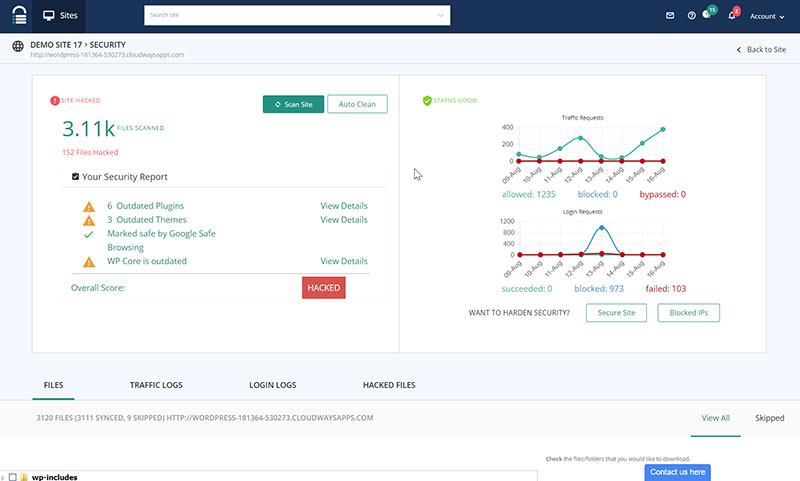View Details for WP Core is outdated
Screen dimensions: 800x481
344,261
